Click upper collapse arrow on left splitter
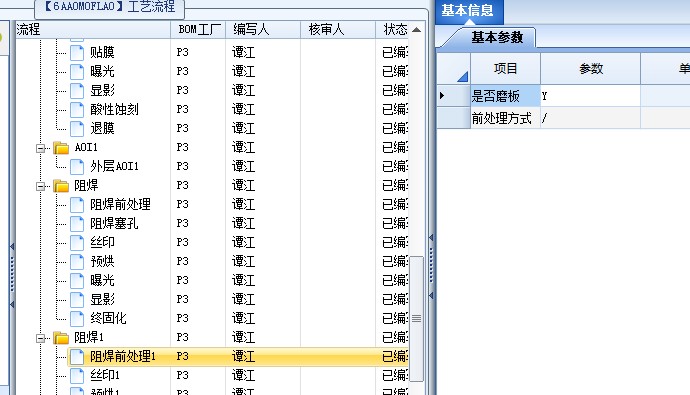690x395 pixels. [12, 246]
